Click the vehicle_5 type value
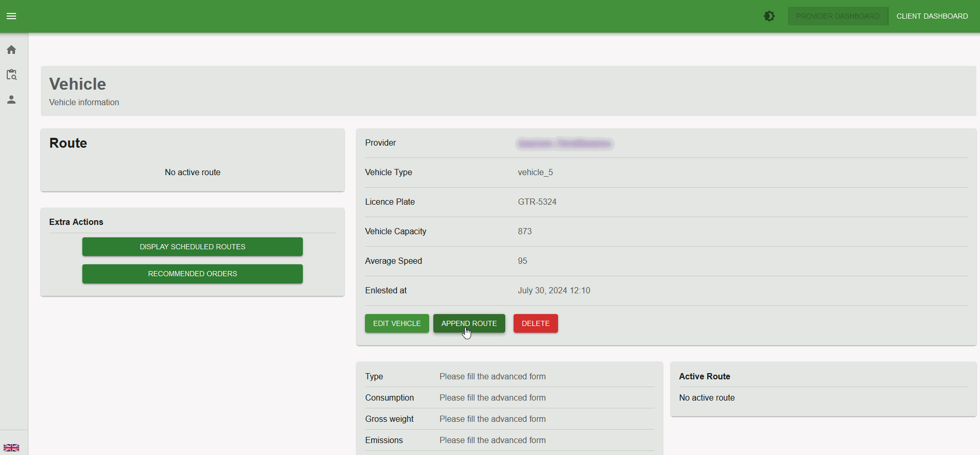The image size is (980, 455). 535,173
